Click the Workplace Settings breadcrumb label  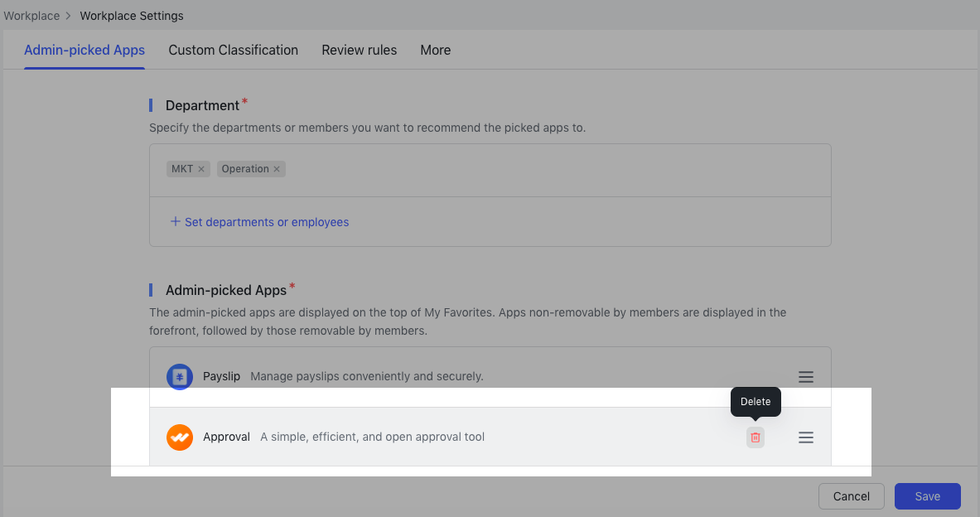click(131, 15)
